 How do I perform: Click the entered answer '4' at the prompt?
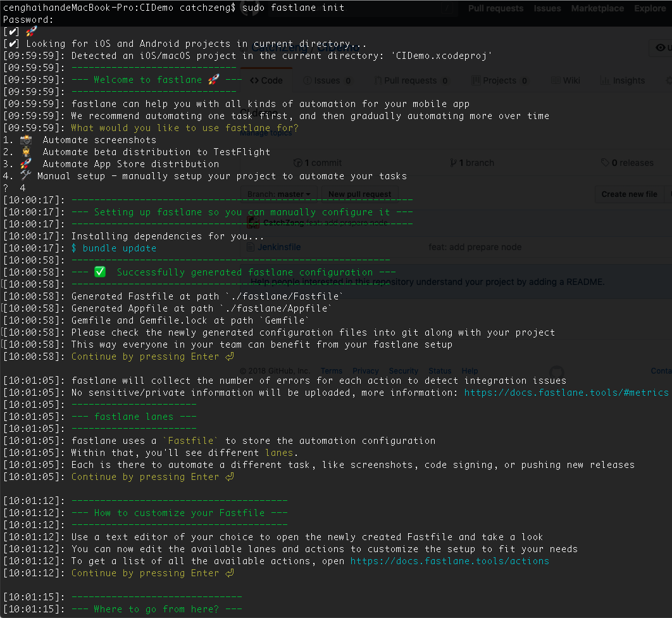click(x=23, y=188)
